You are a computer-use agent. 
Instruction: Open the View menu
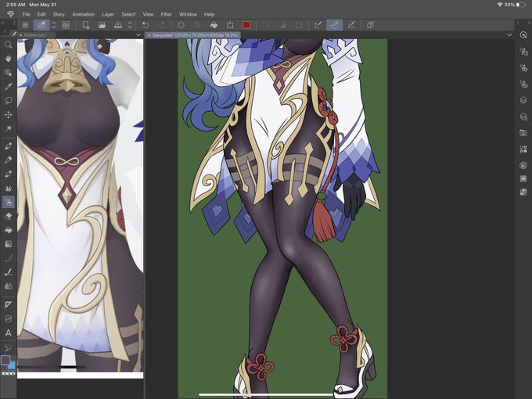149,14
